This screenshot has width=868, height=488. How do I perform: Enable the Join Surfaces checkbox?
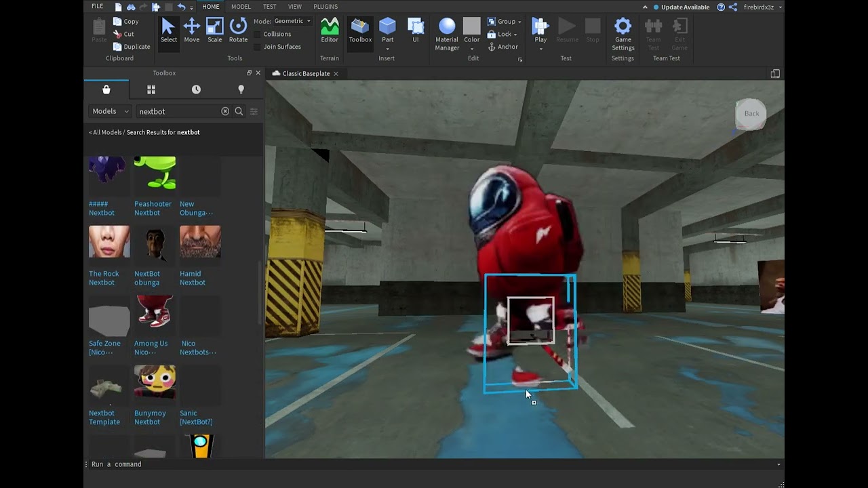257,47
